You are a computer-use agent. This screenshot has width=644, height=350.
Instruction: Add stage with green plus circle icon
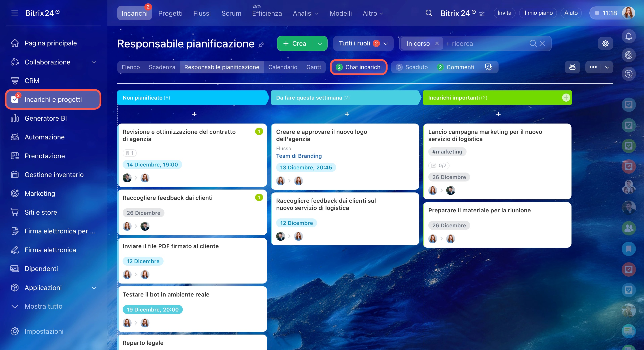pyautogui.click(x=566, y=98)
